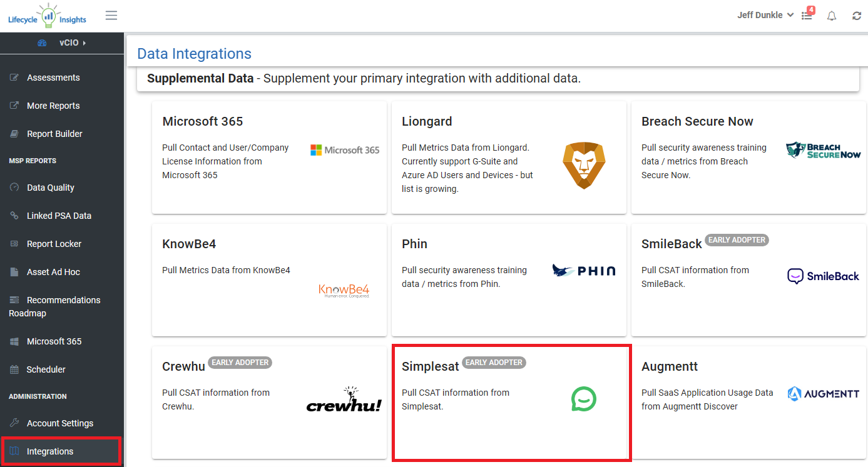
Task: Click the MSP REPORTS section label
Action: 33,161
